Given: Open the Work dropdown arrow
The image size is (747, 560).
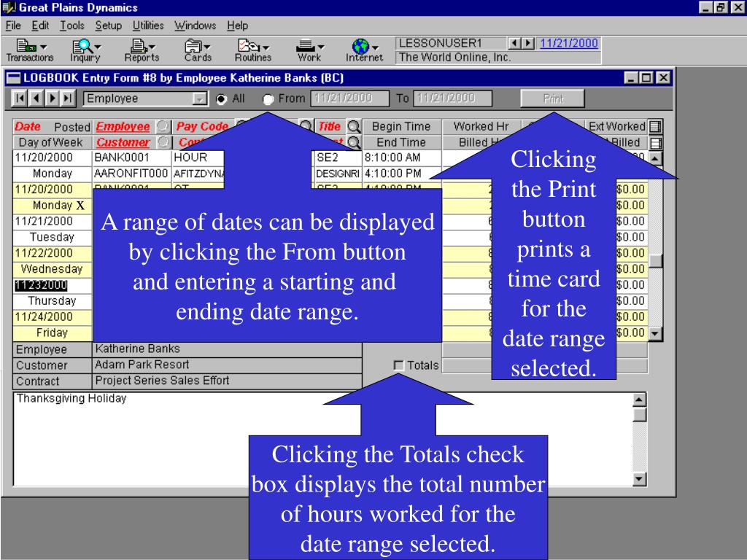Looking at the screenshot, I should 321,47.
